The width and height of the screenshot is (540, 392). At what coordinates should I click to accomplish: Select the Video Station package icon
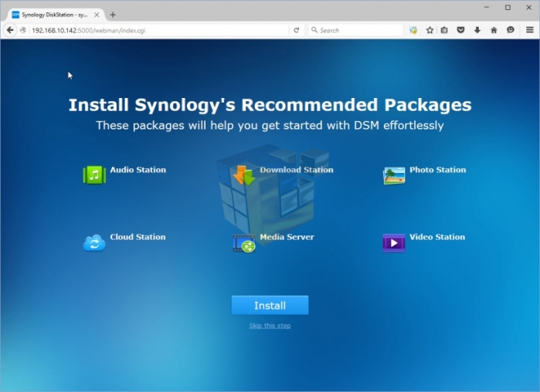[394, 243]
